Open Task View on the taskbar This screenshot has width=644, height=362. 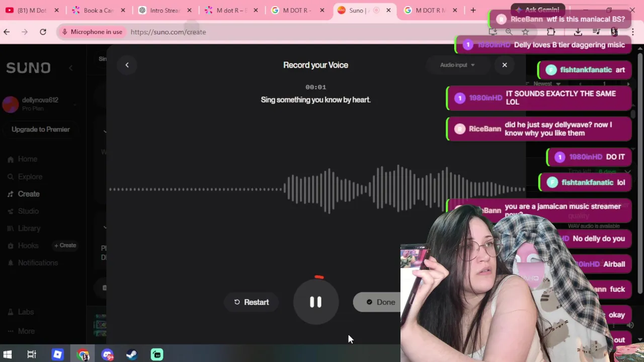click(32, 354)
